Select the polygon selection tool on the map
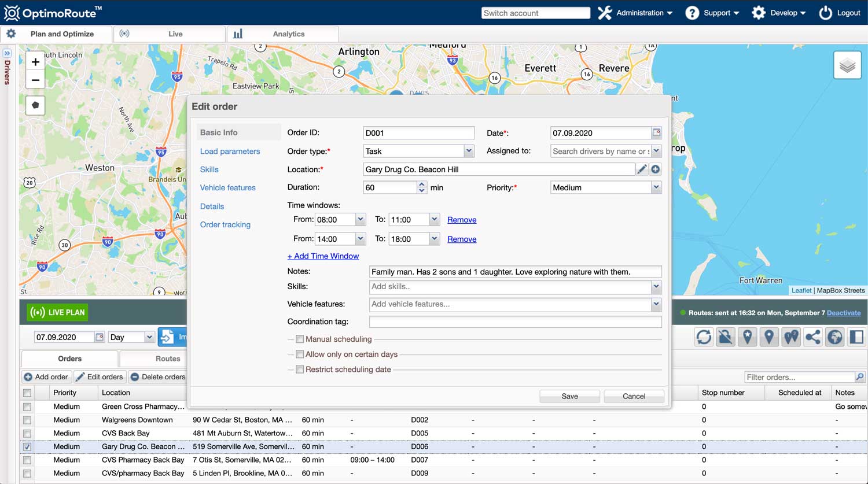The image size is (868, 484). (35, 105)
